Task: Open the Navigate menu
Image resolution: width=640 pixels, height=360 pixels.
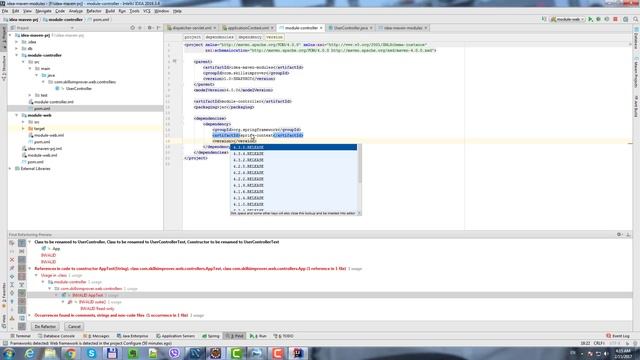Action: point(43,11)
